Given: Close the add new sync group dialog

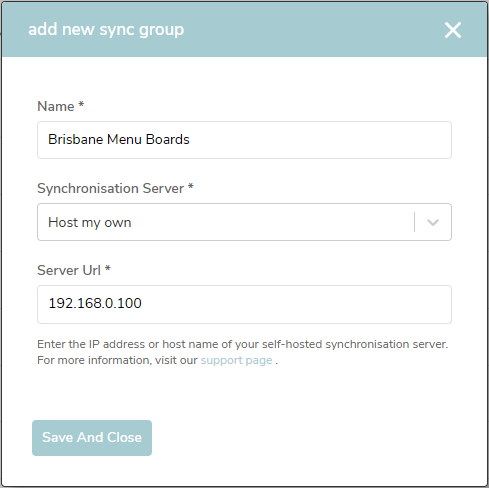Looking at the screenshot, I should coord(453,30).
